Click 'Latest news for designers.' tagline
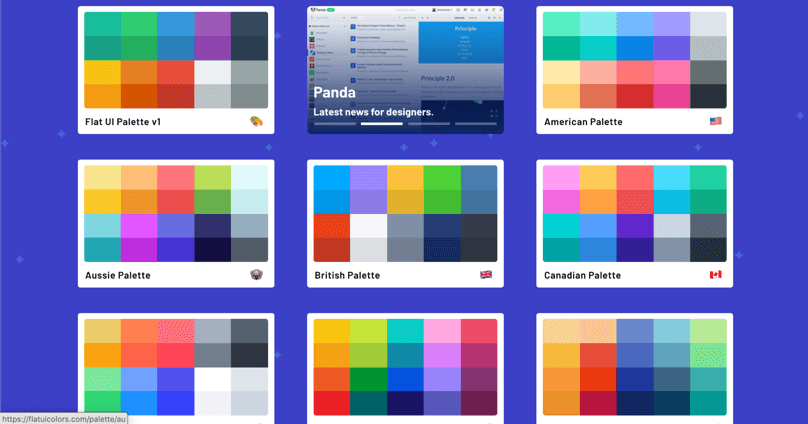808x424 pixels. click(374, 112)
